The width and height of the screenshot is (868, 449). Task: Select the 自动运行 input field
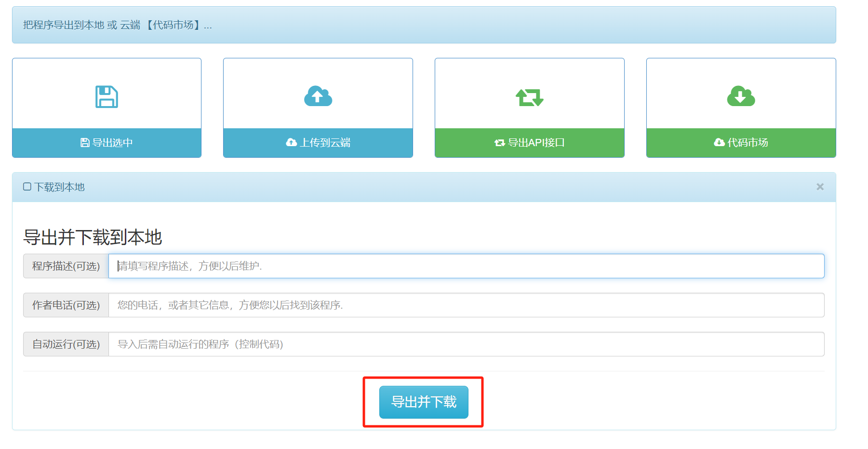(x=466, y=344)
